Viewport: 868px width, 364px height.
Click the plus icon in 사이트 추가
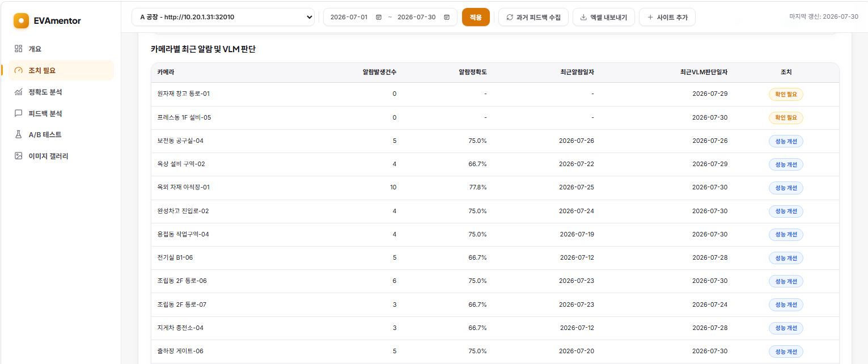pyautogui.click(x=650, y=17)
